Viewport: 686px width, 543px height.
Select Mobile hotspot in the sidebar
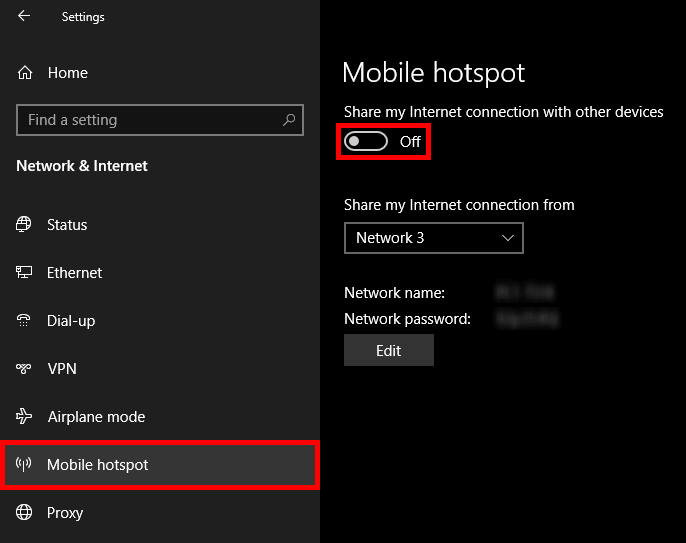[160, 465]
